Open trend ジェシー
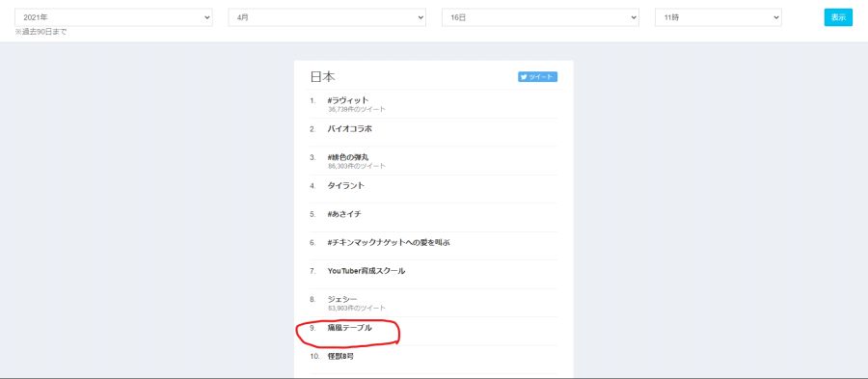Image resolution: width=868 pixels, height=379 pixels. (x=342, y=299)
